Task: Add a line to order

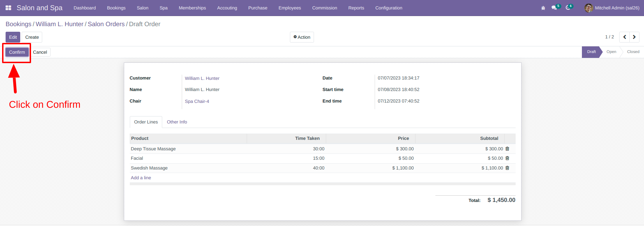Action: pyautogui.click(x=141, y=178)
